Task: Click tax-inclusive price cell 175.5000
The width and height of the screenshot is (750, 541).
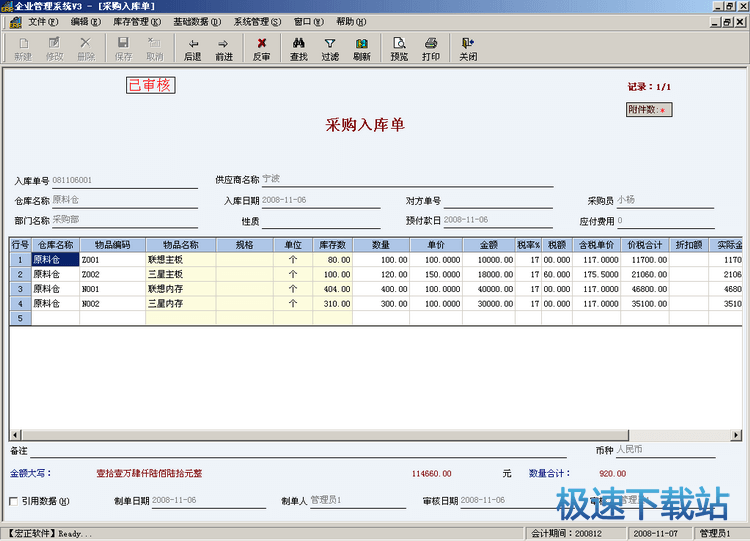Action: 596,275
